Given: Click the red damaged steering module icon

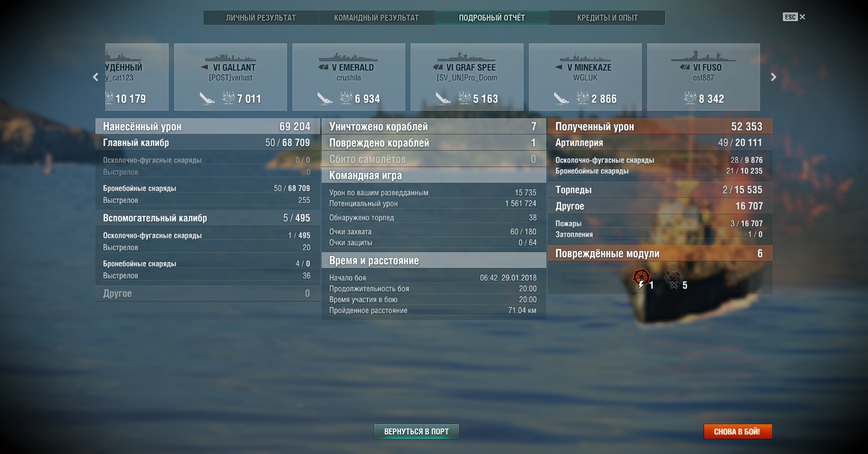Looking at the screenshot, I should [x=642, y=278].
